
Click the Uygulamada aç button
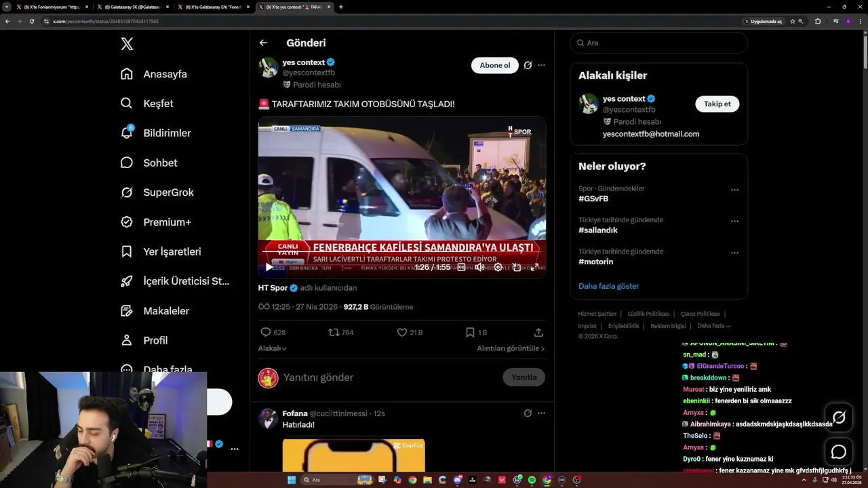[x=764, y=21]
